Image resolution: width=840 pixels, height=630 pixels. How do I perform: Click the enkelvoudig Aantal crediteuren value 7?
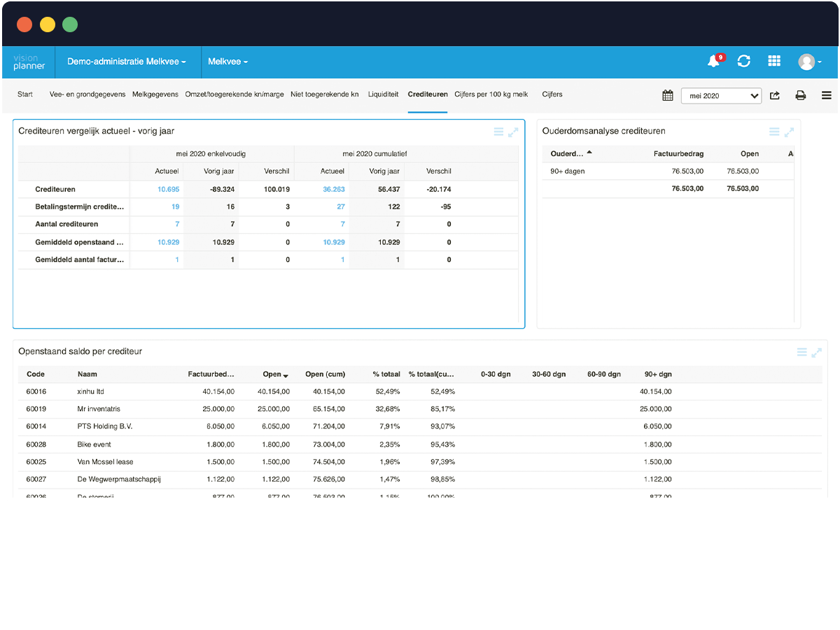tap(177, 224)
